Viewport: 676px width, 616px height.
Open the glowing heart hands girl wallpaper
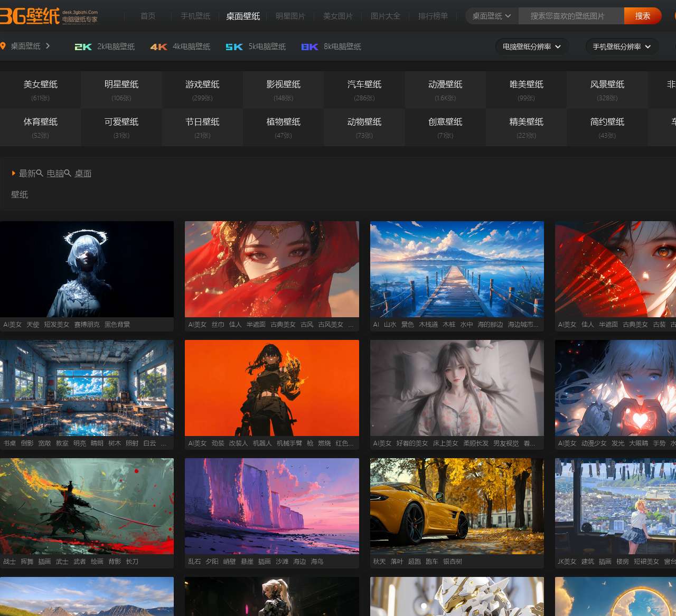[616, 388]
